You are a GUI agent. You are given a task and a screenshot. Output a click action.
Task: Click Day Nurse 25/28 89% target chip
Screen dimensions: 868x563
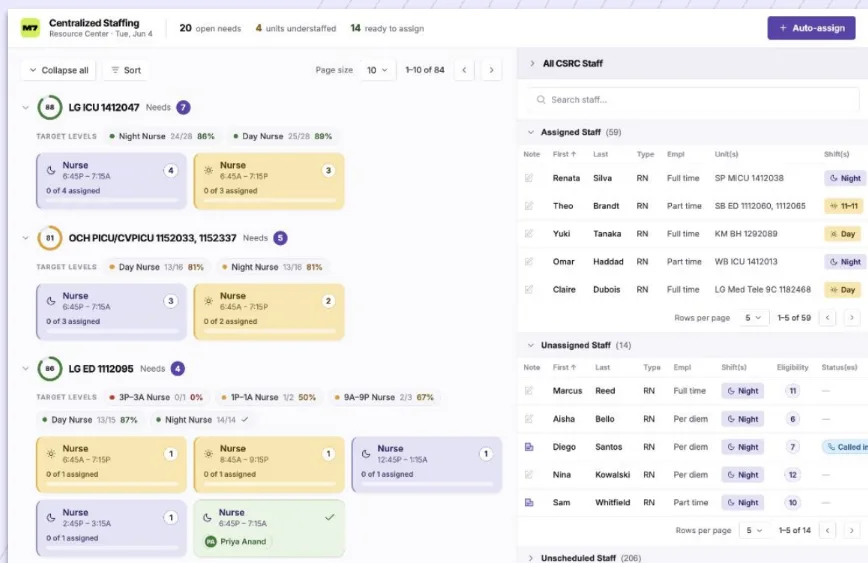coord(283,136)
